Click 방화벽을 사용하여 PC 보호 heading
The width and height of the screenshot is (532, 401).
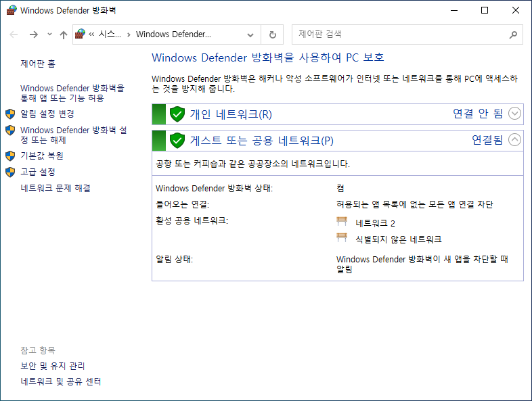pyautogui.click(x=268, y=57)
